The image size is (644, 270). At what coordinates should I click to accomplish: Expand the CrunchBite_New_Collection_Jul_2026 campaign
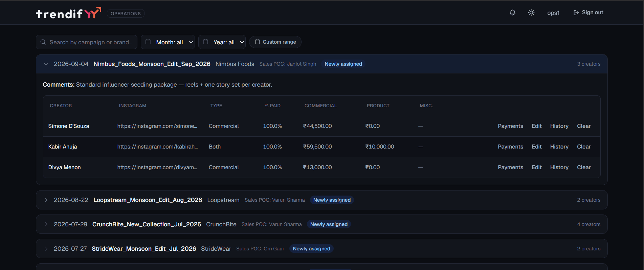point(46,224)
